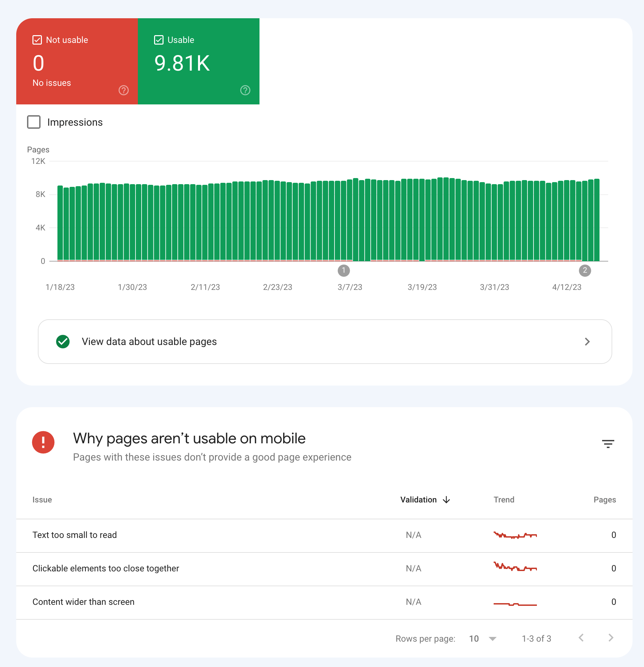Image resolution: width=644 pixels, height=667 pixels.
Task: Click chart annotation marker 2
Action: [585, 271]
